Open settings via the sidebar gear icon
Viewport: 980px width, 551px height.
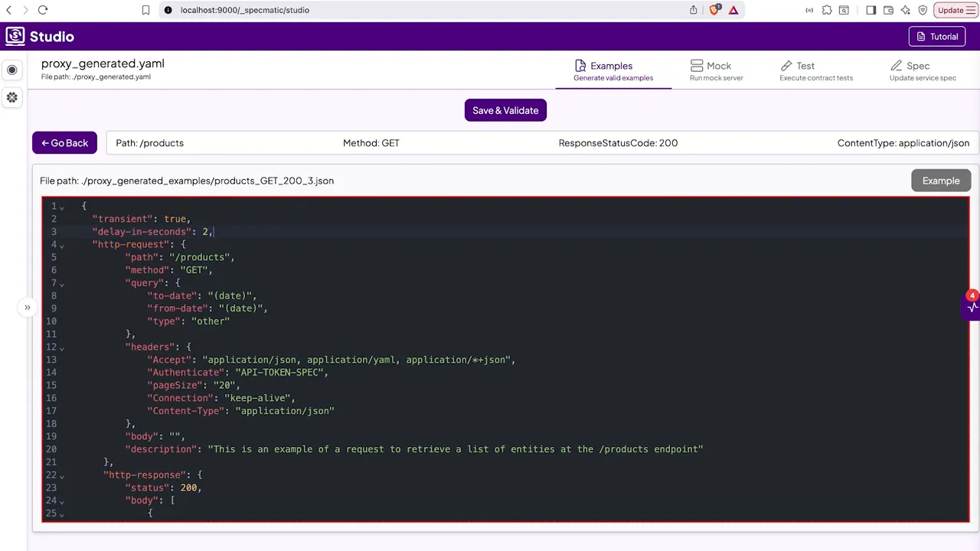point(11,97)
